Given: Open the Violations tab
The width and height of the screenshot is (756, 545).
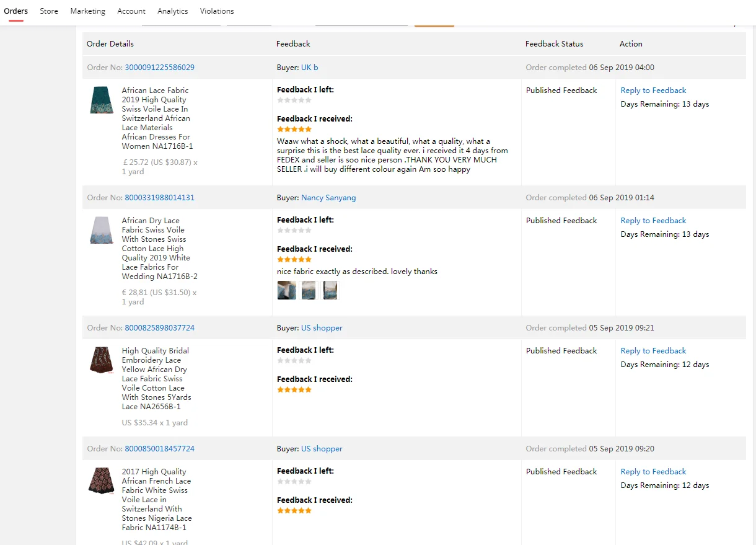Looking at the screenshot, I should pyautogui.click(x=217, y=11).
